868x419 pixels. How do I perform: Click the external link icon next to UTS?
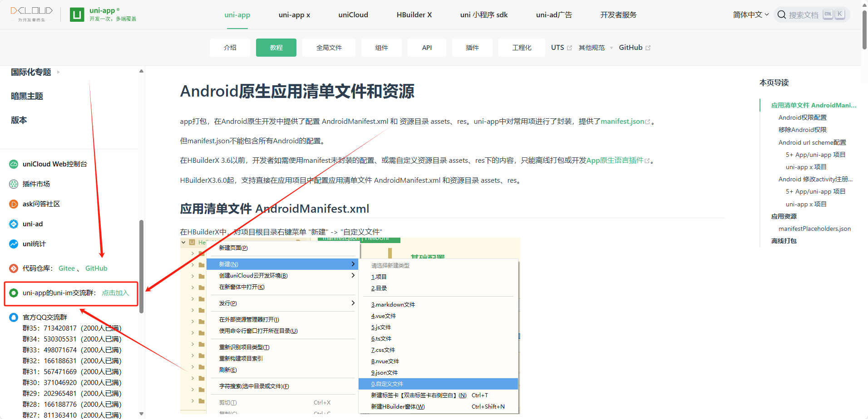coord(569,48)
